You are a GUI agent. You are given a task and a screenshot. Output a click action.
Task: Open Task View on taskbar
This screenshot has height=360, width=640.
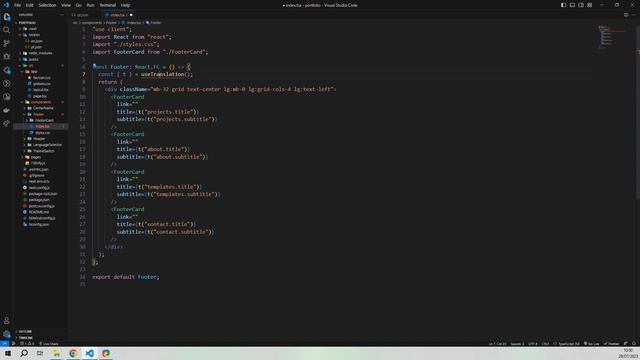pos(40,353)
